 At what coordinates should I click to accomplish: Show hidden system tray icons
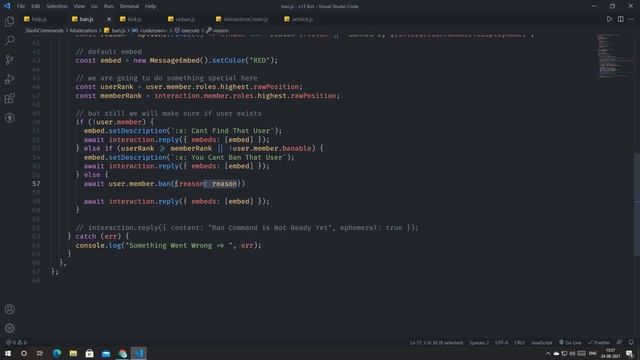pos(548,353)
